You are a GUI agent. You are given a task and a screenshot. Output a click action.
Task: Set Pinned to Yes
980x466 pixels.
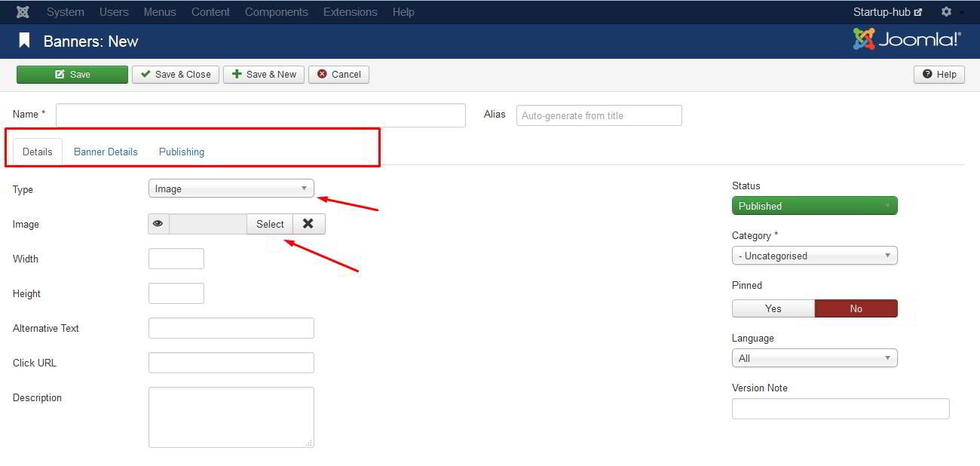(773, 308)
